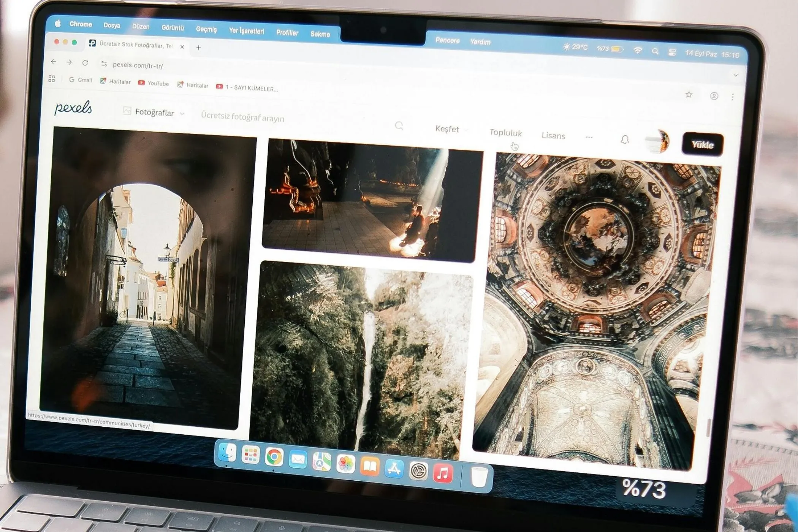Open the Topluluk link
The image size is (798, 532).
(x=506, y=133)
